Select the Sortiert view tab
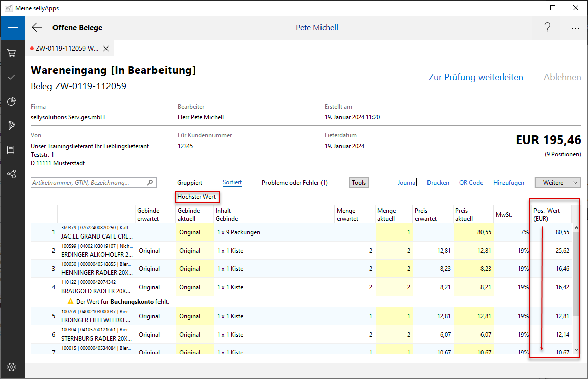The height and width of the screenshot is (379, 588). coord(232,183)
